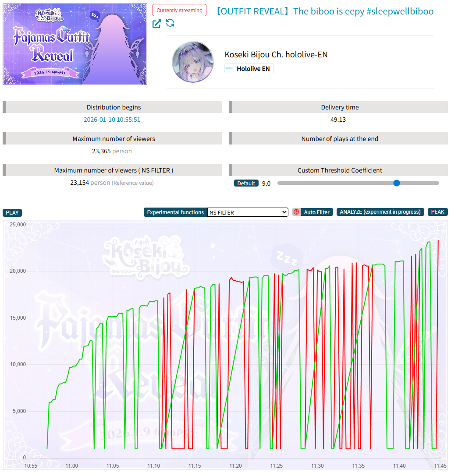Click the 11:25 x-axis label
Viewport: 451px width, 476px height.
pyautogui.click(x=276, y=465)
